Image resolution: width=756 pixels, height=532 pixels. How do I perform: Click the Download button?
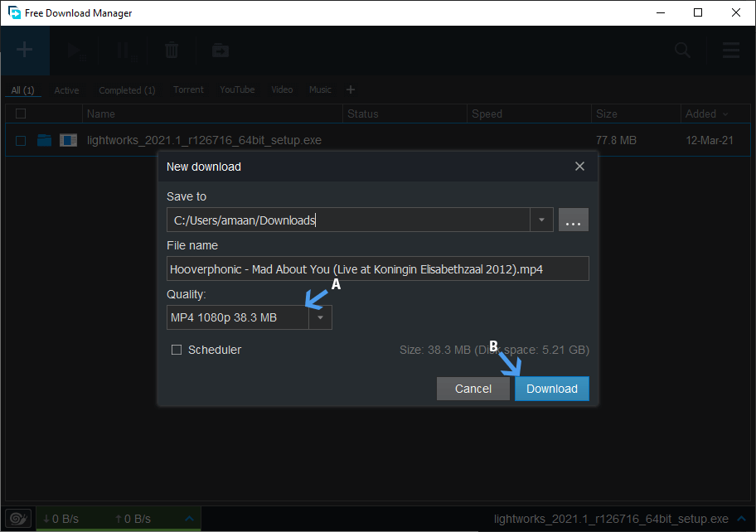551,389
